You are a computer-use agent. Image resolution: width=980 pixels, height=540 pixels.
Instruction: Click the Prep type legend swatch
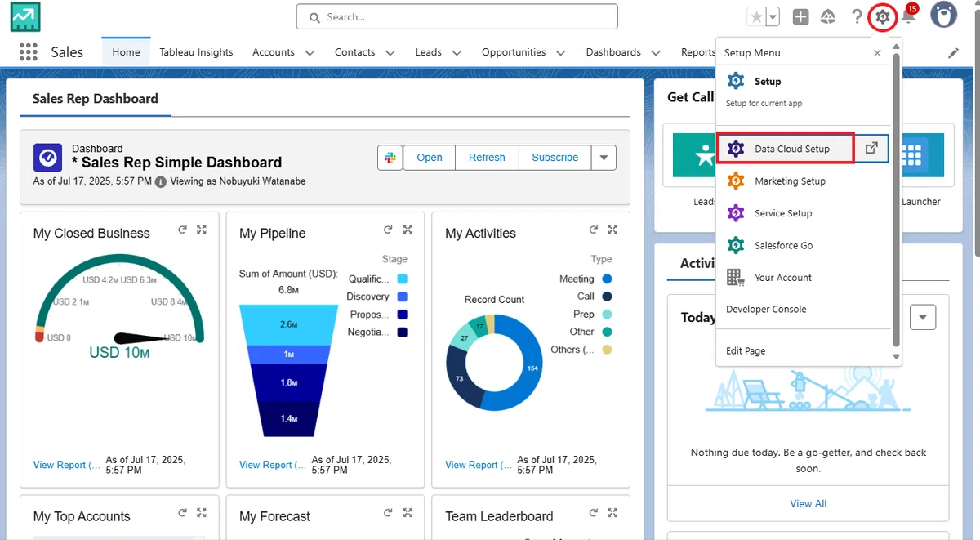607,315
